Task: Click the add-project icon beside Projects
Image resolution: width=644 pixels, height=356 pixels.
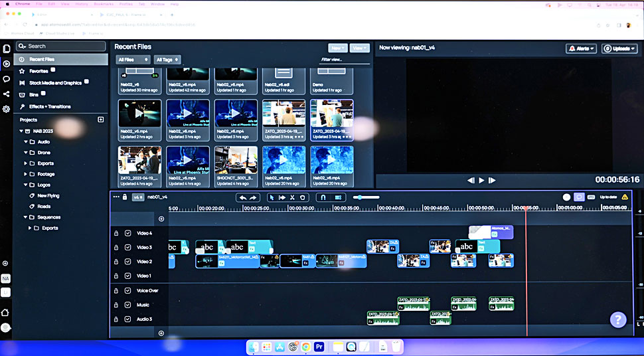Action: tap(101, 120)
